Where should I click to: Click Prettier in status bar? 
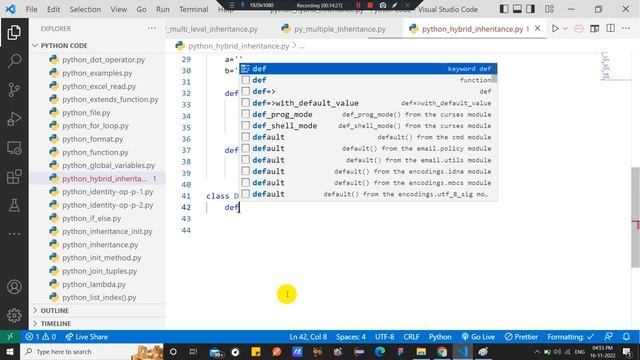[521, 337]
